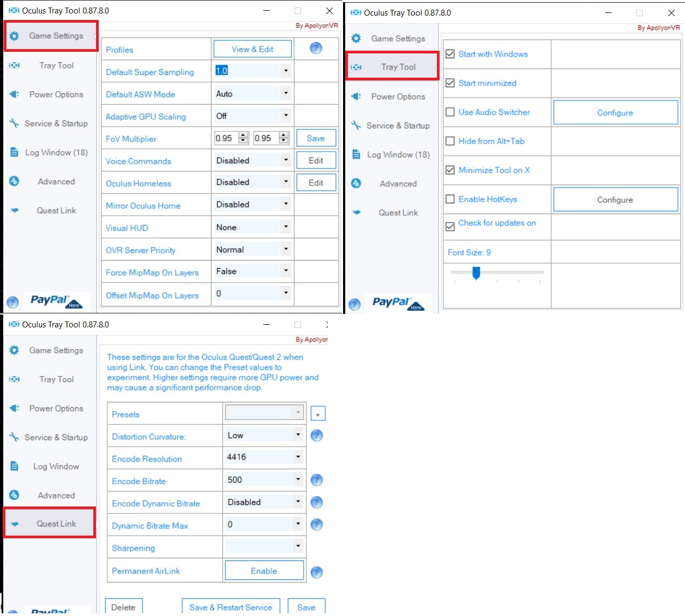This screenshot has width=685, height=616.
Task: Click Delete button in Quest Link window
Action: point(124,607)
